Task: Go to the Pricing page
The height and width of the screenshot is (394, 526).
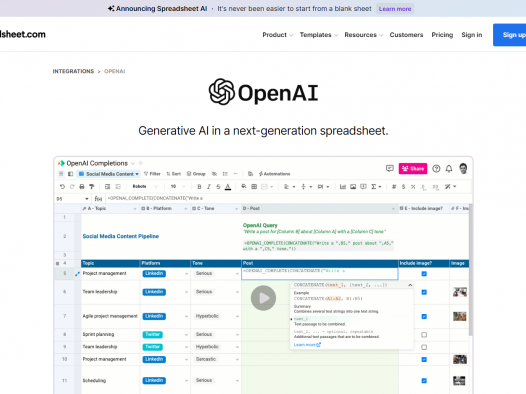Action: coord(442,35)
